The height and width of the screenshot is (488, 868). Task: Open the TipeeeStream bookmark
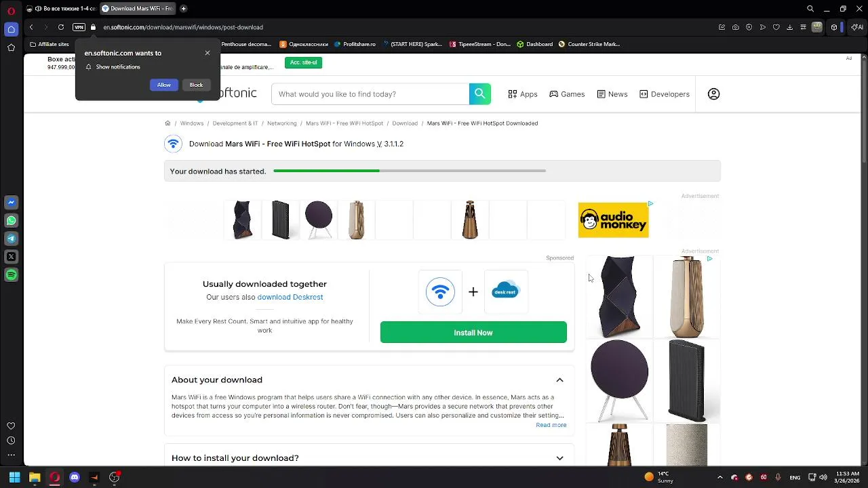[480, 44]
